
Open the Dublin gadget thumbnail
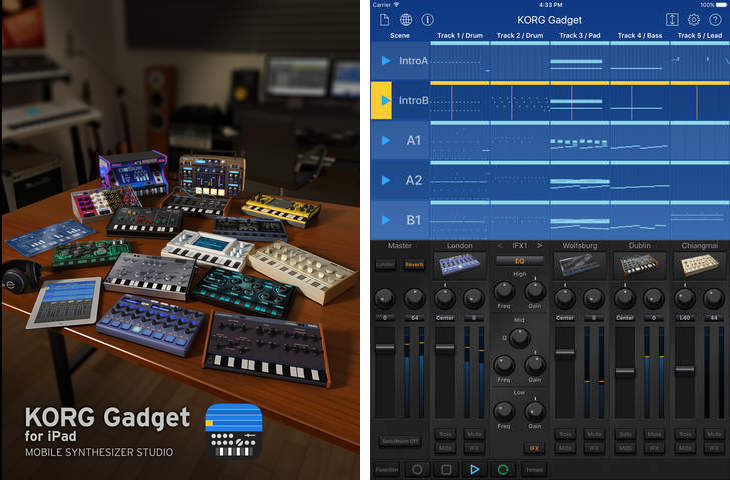[639, 265]
